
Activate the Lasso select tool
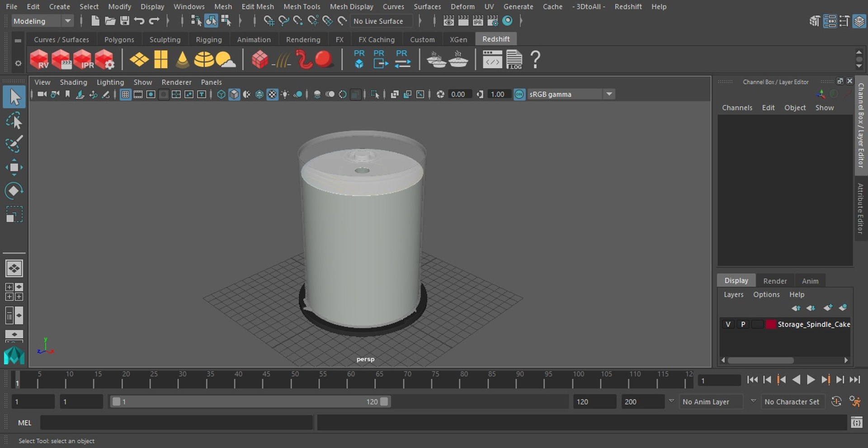[x=14, y=121]
